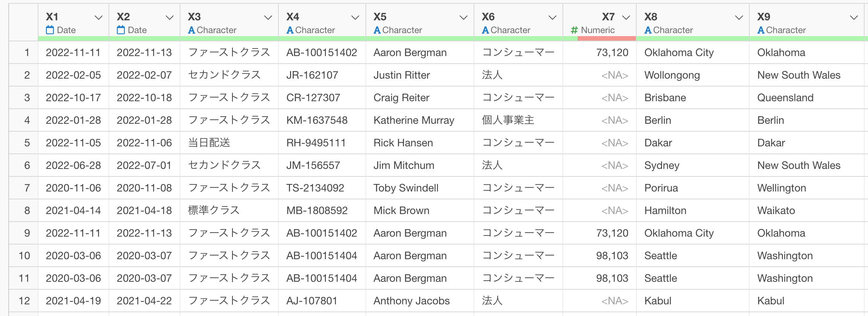
Task: Click the Character type icon under X4
Action: pos(290,30)
